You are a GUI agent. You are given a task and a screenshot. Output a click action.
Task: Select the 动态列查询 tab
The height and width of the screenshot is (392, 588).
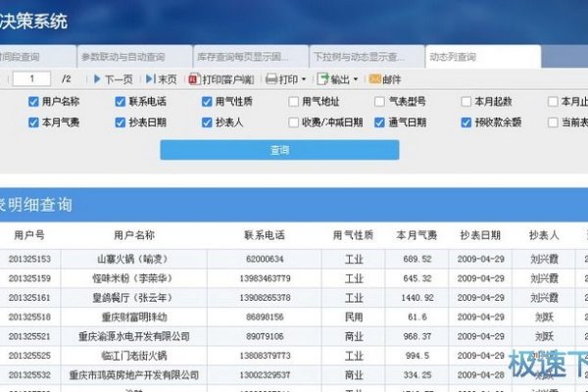point(483,57)
